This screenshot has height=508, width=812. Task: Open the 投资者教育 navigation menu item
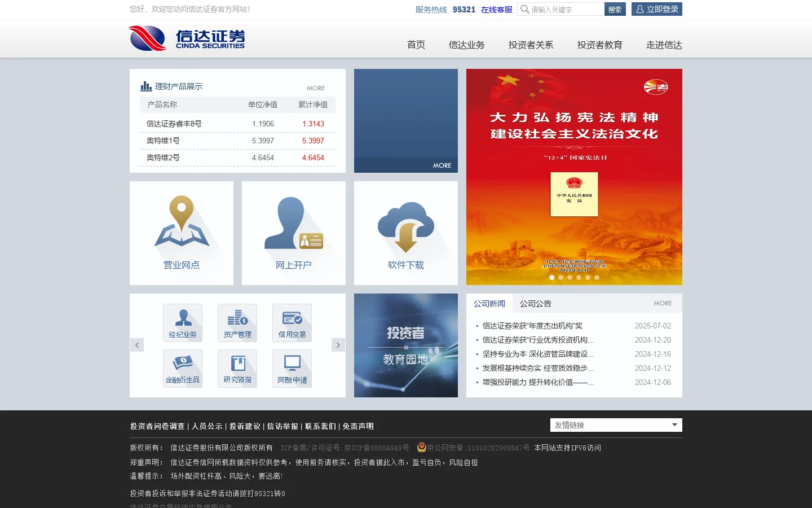(x=599, y=45)
